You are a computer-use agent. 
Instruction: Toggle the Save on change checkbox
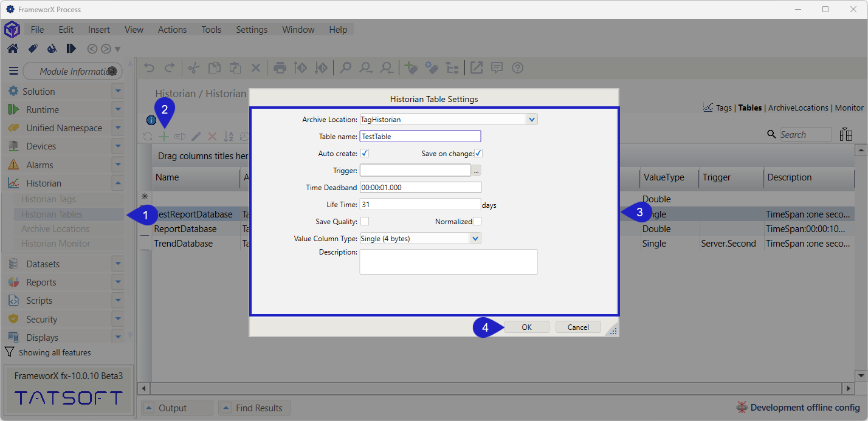[x=478, y=153]
